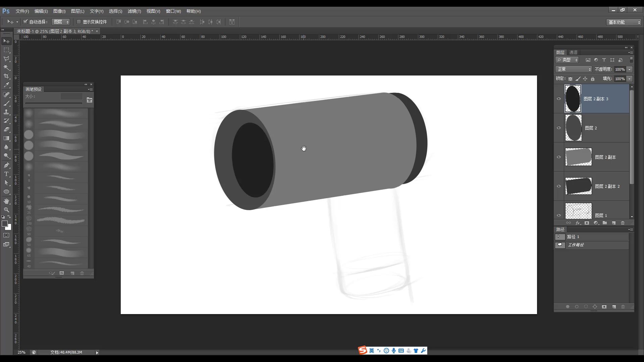Switch to the 通道 tab

[573, 52]
